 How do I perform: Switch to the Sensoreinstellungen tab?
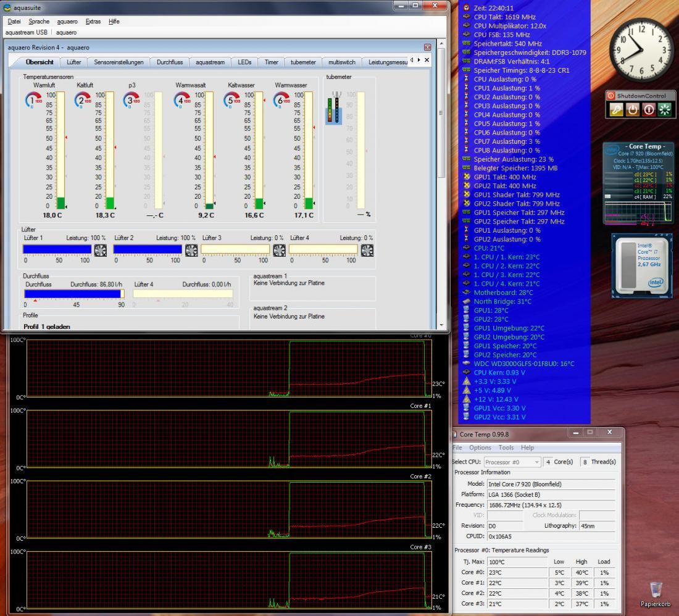click(x=119, y=62)
